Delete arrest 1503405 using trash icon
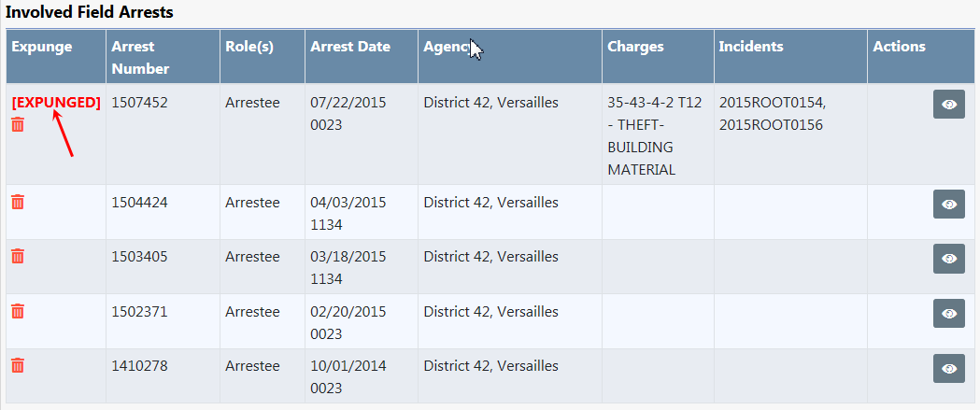Viewport: 980px width, 410px height. [x=18, y=256]
